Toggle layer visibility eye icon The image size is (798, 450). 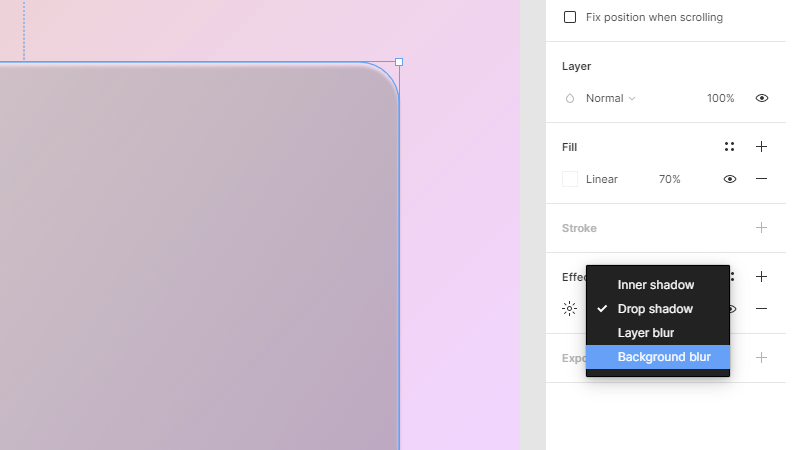tap(762, 98)
